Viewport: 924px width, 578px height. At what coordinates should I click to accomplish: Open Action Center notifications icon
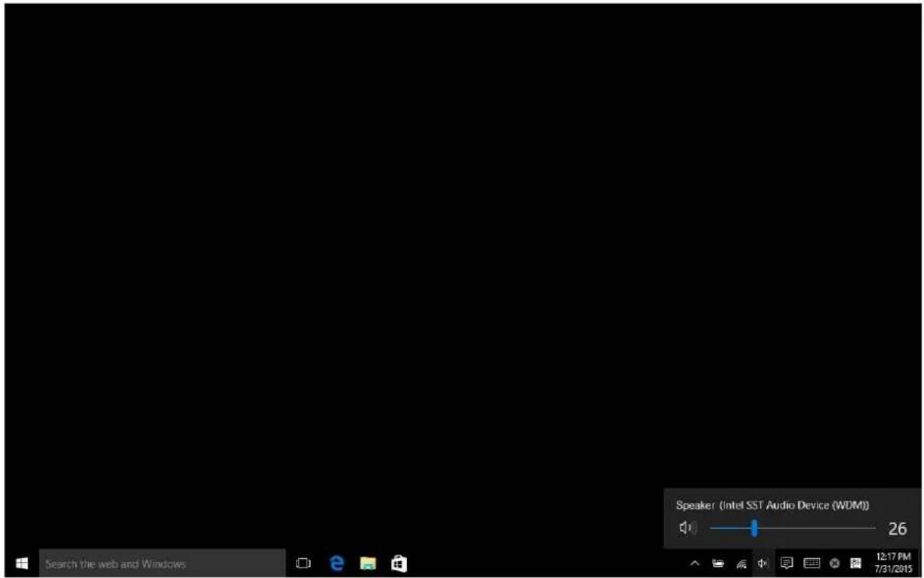click(786, 563)
